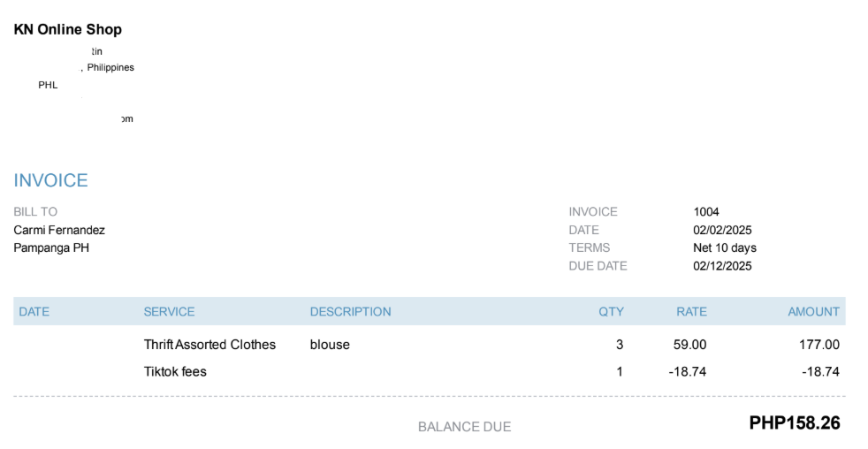The height and width of the screenshot is (449, 868).
Task: Select invoice number 1004
Action: pyautogui.click(x=706, y=212)
